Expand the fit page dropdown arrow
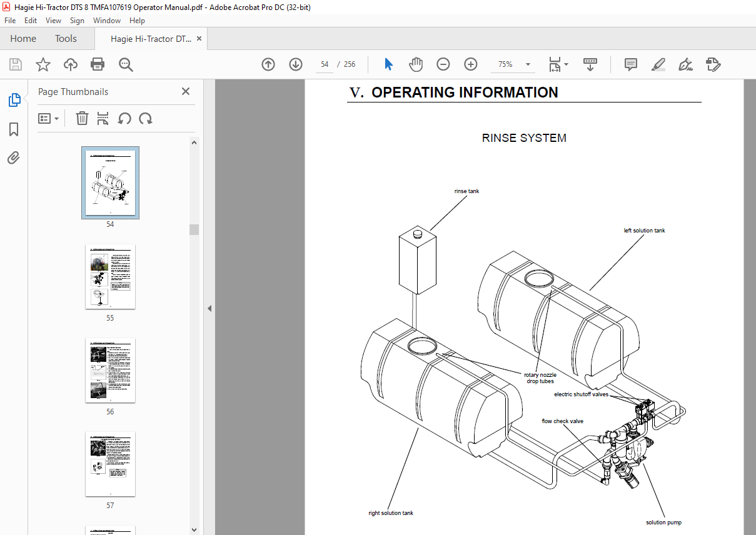Screen dimensions: 756x535 566,64
